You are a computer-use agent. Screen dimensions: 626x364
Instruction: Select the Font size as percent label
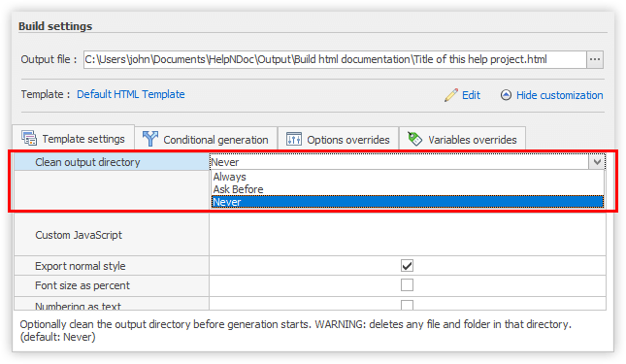coord(82,285)
